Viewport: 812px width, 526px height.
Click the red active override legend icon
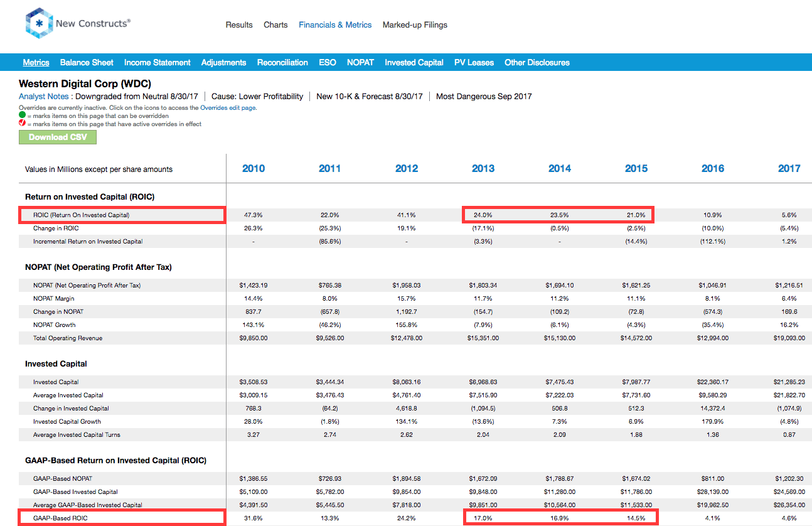click(22, 124)
